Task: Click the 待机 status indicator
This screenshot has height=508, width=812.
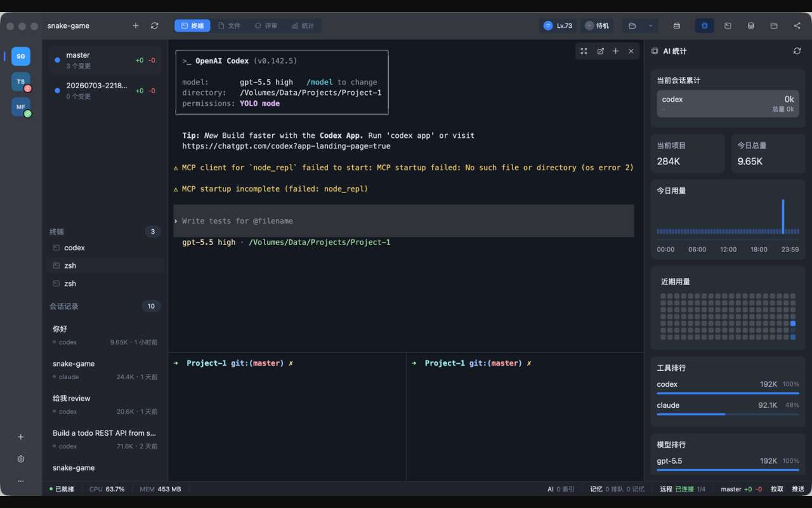Action: 597,26
